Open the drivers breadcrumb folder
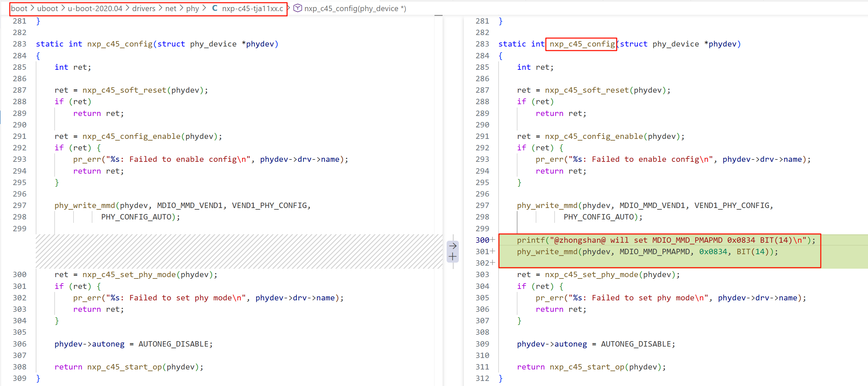The width and height of the screenshot is (868, 386). coord(144,8)
